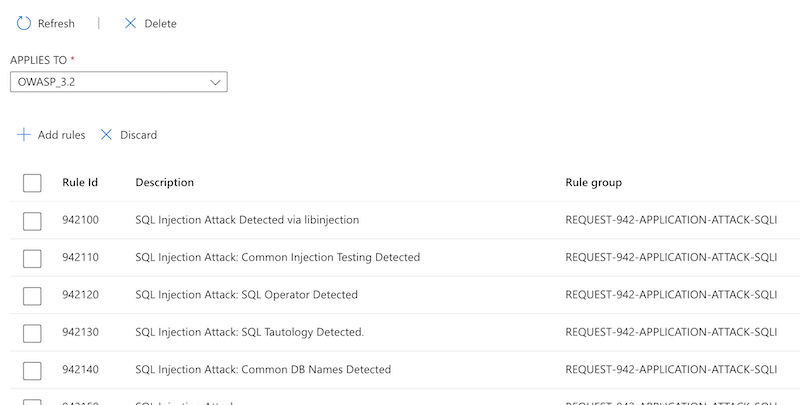Select the SQL Tautology Detected rule description
The height and width of the screenshot is (405, 800).
pyautogui.click(x=249, y=333)
